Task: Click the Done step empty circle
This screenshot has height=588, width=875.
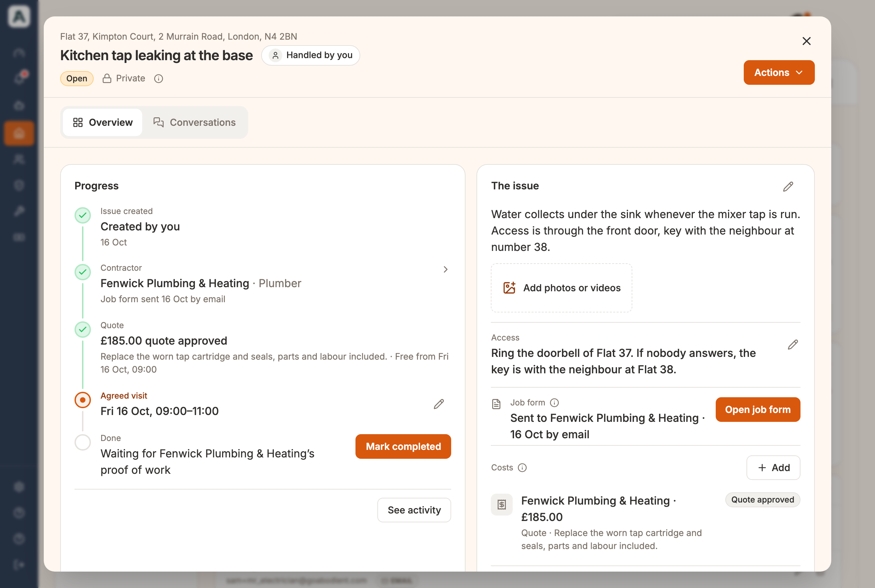Action: 82,442
